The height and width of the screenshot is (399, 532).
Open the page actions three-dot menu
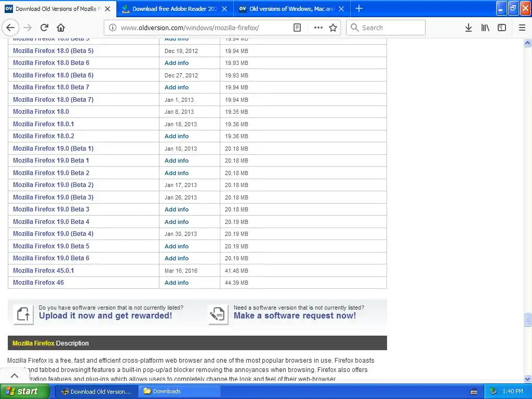[x=318, y=28]
